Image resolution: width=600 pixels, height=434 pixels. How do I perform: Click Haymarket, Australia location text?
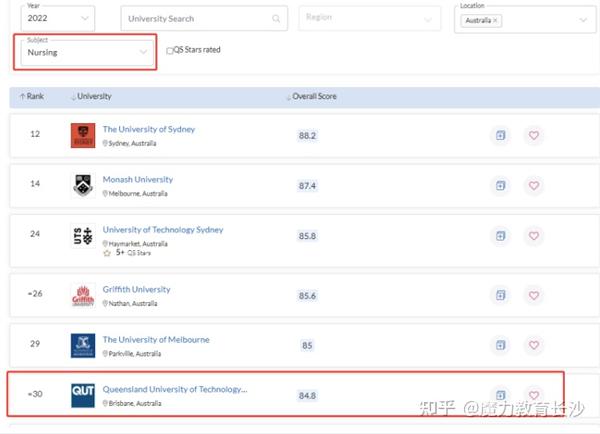coord(138,243)
